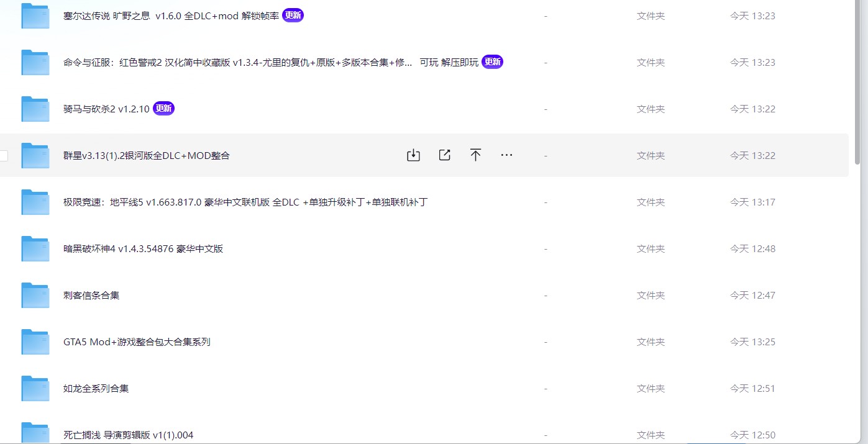The image size is (868, 444).
Task: Open folder icon for 群星v3.13
Action: [35, 155]
